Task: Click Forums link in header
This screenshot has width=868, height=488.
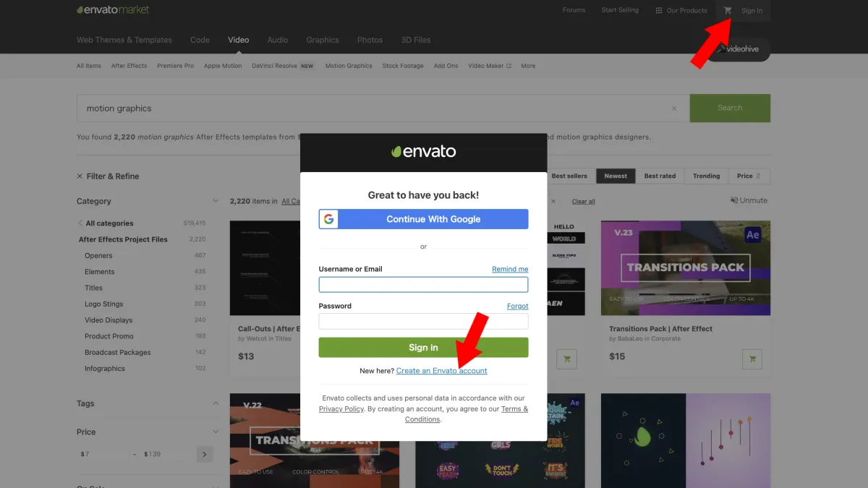Action: pos(574,10)
